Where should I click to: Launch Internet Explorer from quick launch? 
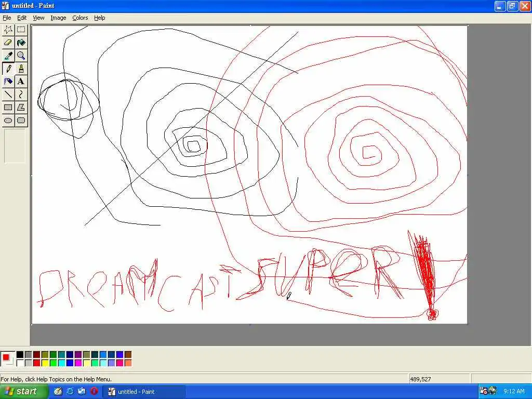[70, 391]
